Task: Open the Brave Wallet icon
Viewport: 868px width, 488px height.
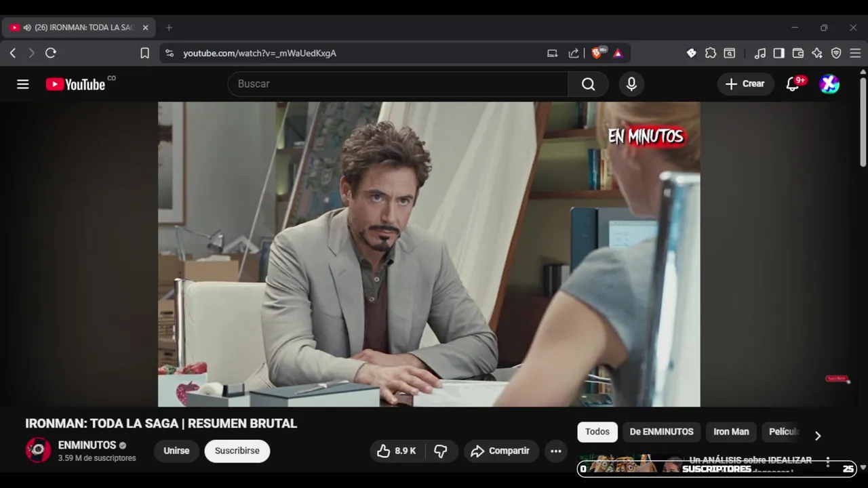Action: 798,53
